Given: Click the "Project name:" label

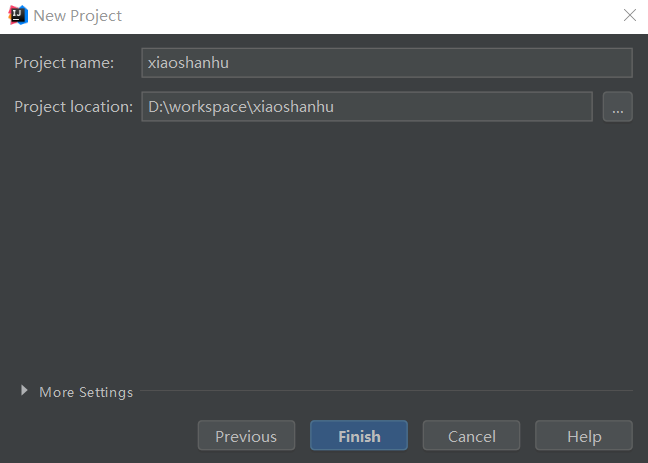Looking at the screenshot, I should coord(64,63).
